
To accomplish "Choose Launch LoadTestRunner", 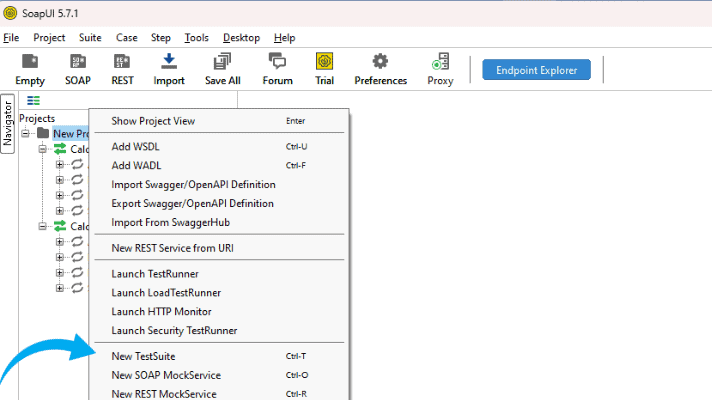I will tap(219, 293).
